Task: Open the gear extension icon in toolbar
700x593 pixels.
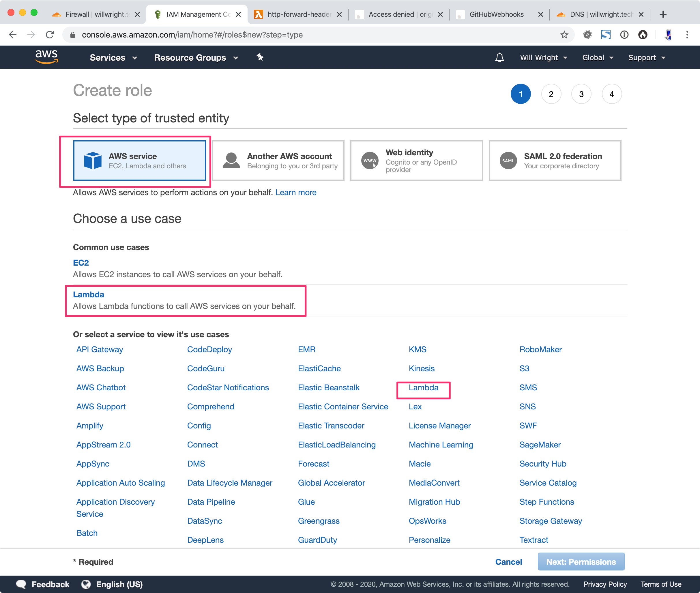Action: [587, 35]
